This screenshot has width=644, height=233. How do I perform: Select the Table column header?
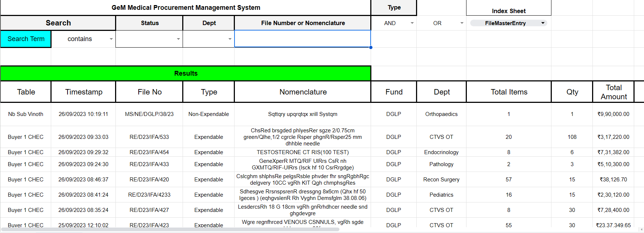[x=26, y=92]
